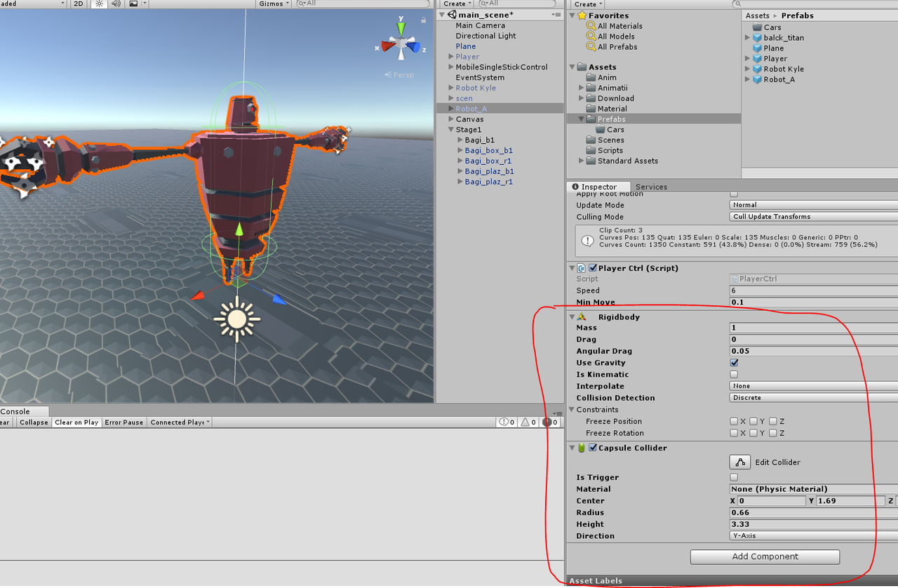This screenshot has height=588, width=898.
Task: Select balck_titan prefab icon
Action: 758,38
